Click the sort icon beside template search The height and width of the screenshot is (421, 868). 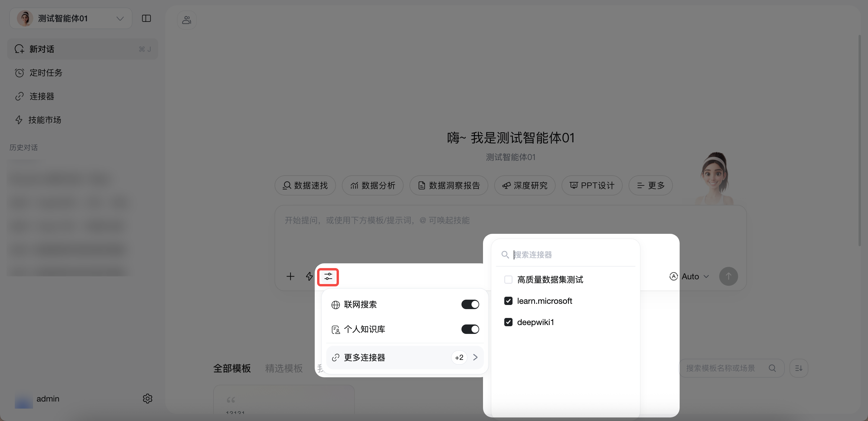pos(799,368)
